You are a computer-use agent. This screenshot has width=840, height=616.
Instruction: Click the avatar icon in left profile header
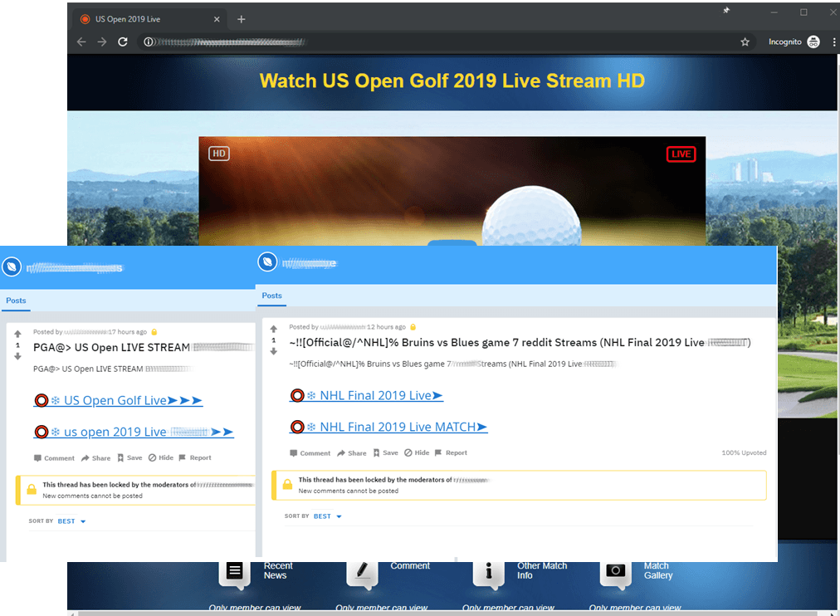coord(12,266)
